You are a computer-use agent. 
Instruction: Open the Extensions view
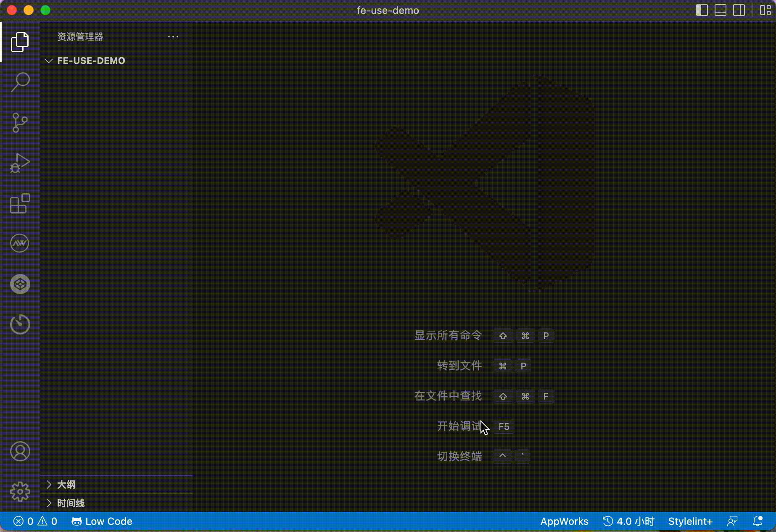pyautogui.click(x=20, y=203)
